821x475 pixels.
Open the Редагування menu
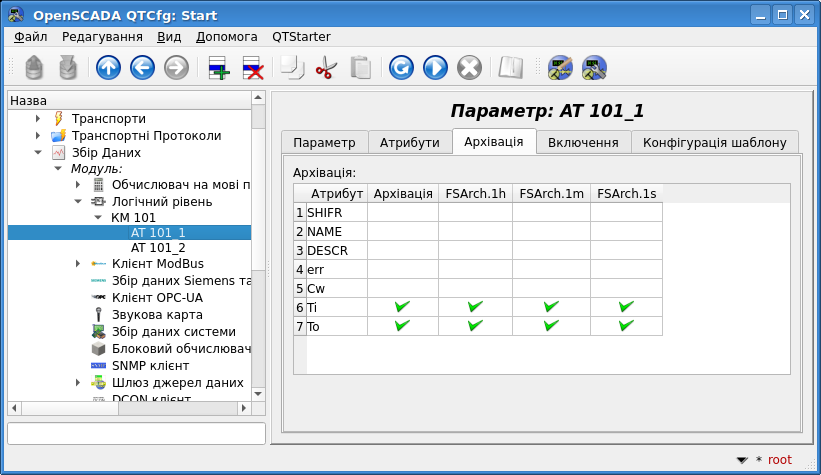pyautogui.click(x=102, y=36)
